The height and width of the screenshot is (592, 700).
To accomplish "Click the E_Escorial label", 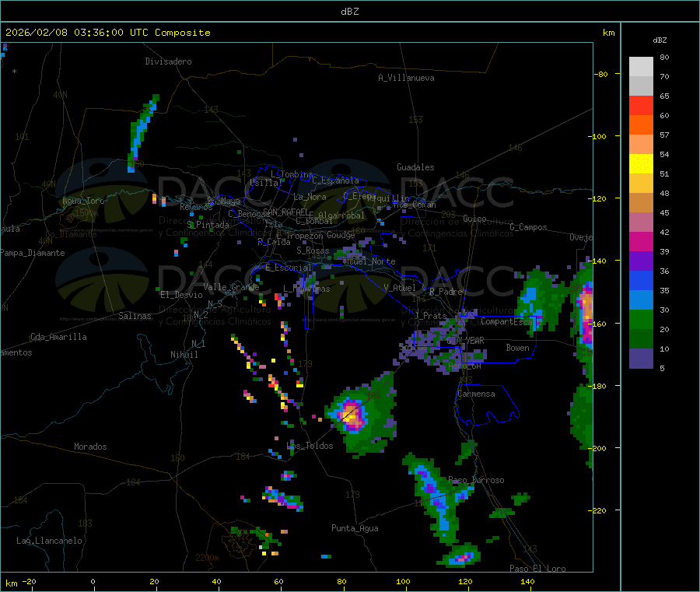I will coord(289,268).
